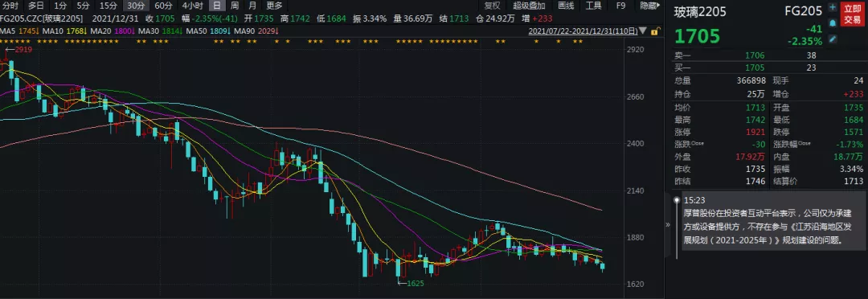
Task: Click the 超级叠加 overlay button
Action: [529, 6]
